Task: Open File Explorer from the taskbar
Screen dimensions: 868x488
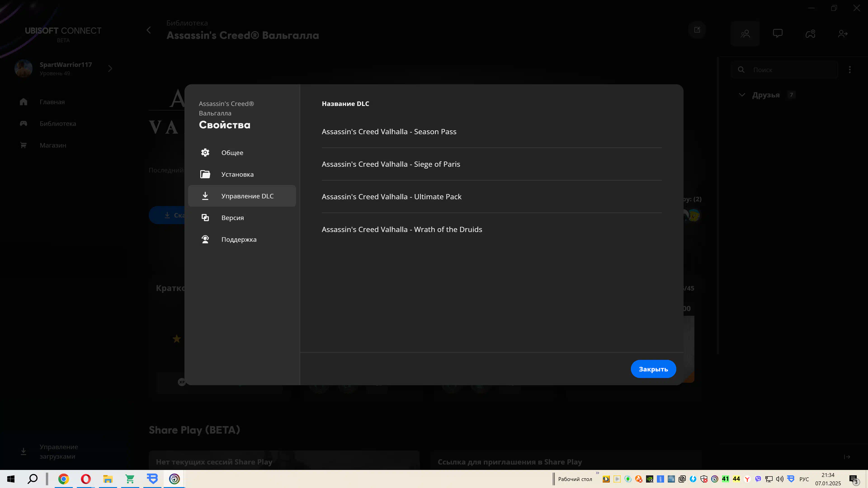Action: pos(108,479)
